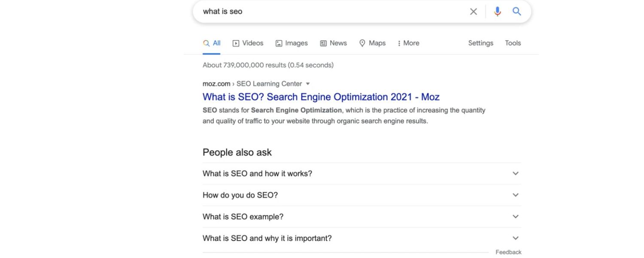This screenshot has width=644, height=258.
Task: Click the Images picture icon
Action: coord(279,43)
